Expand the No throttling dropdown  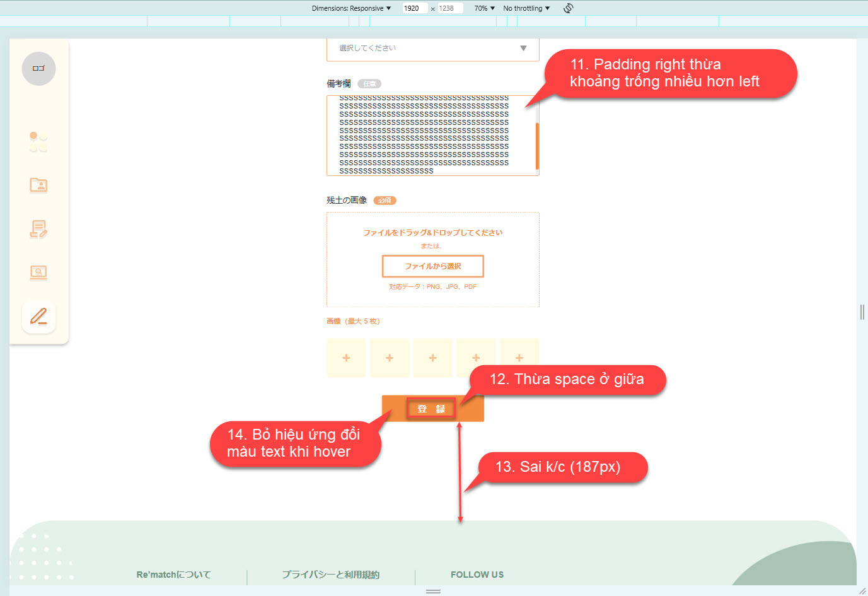click(526, 8)
